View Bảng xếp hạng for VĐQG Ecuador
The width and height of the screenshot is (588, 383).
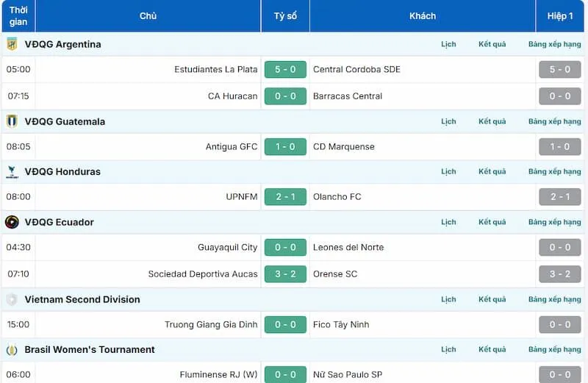coord(554,222)
